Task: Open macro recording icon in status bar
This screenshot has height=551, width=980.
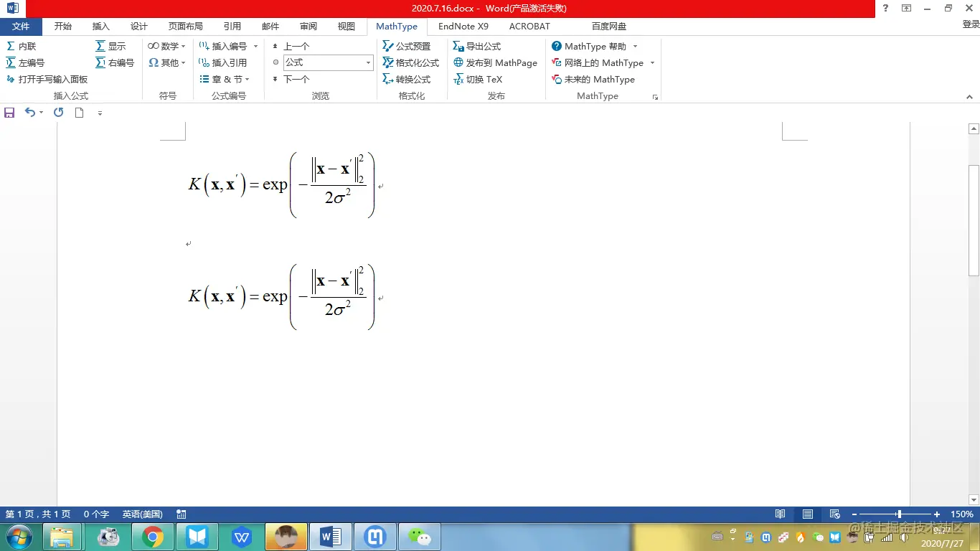Action: [x=182, y=514]
